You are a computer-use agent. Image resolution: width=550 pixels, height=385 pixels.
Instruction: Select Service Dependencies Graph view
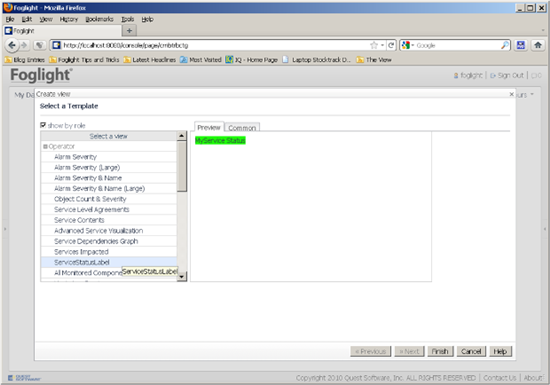[96, 241]
